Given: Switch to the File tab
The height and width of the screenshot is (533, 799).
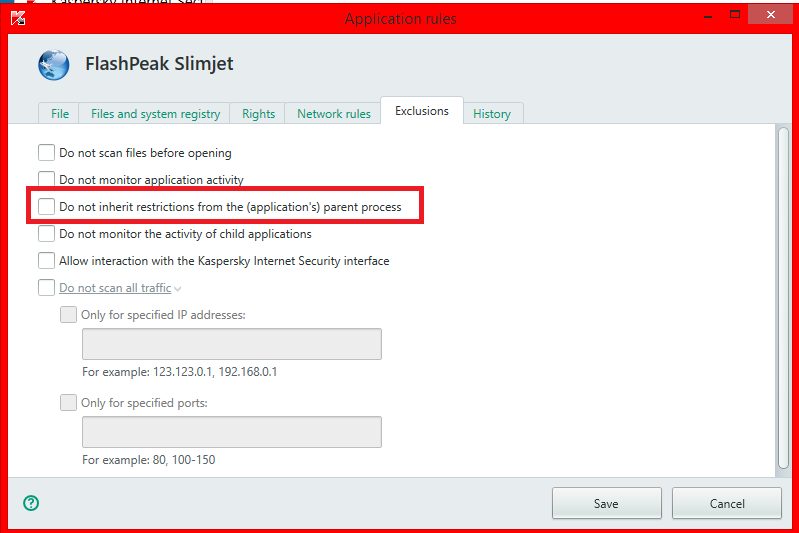Looking at the screenshot, I should point(60,113).
